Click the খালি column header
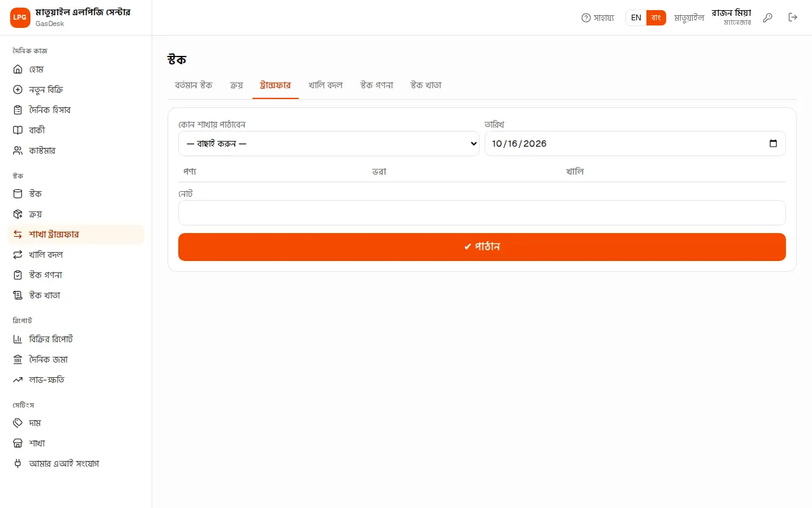812x508 pixels. (575, 172)
